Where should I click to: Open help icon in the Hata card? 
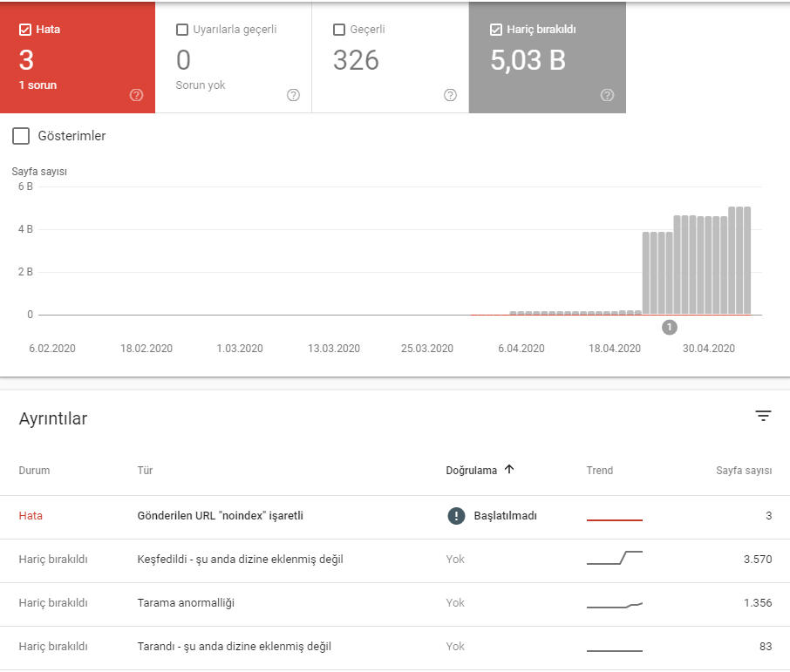click(137, 95)
